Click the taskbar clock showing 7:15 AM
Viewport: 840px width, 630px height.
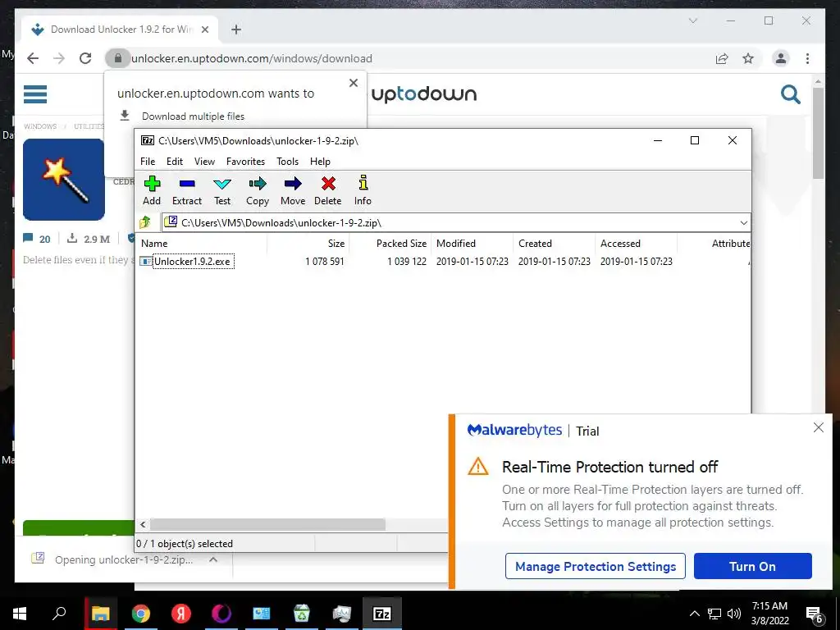[x=769, y=614]
